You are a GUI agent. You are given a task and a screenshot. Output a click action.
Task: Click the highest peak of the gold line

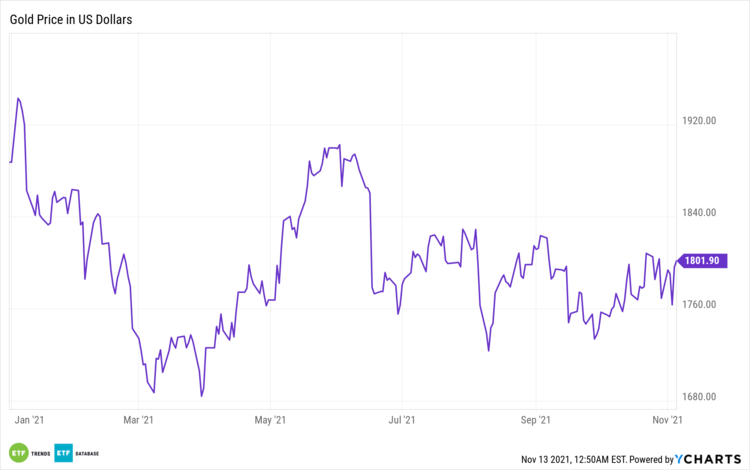coord(18,98)
